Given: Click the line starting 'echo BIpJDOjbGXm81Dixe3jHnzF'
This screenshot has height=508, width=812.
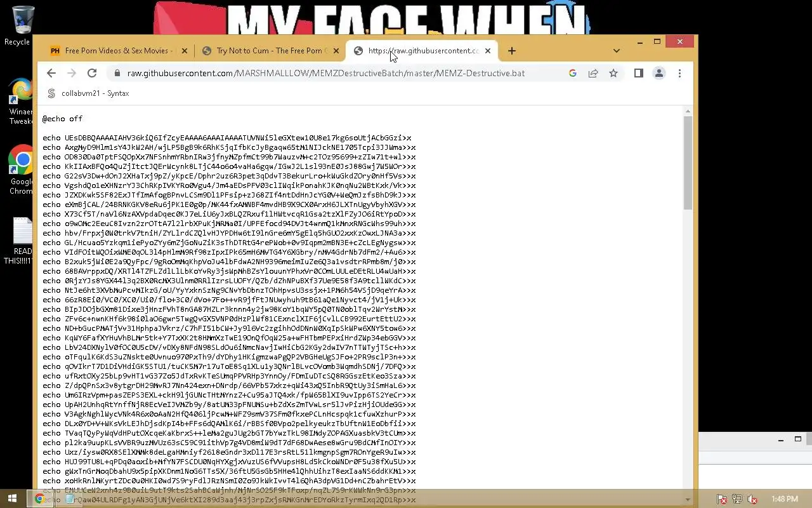Looking at the screenshot, I should point(229,309).
